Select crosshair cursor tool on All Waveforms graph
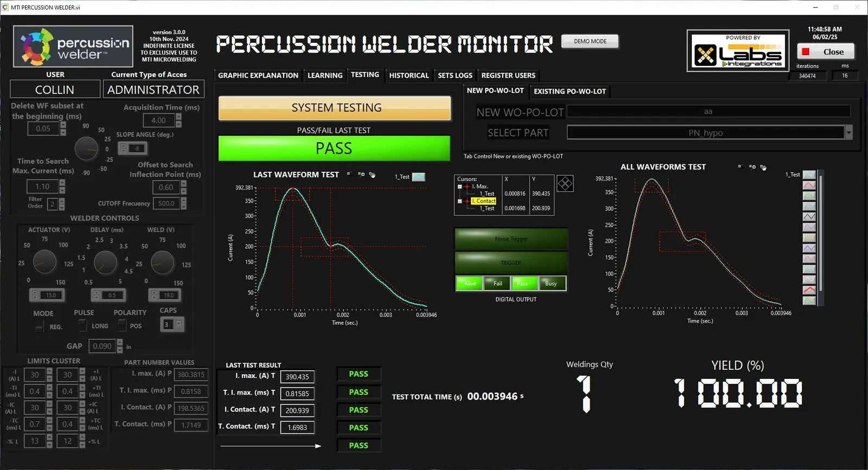The height and width of the screenshot is (470, 868). [x=741, y=167]
